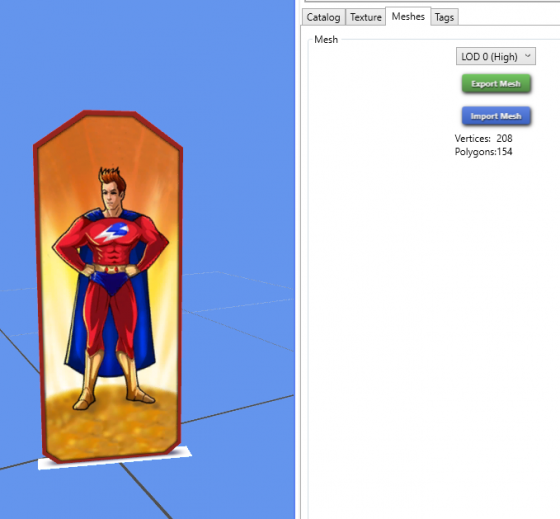Image resolution: width=560 pixels, height=519 pixels.
Task: Switch to the Catalog tab
Action: 324,17
